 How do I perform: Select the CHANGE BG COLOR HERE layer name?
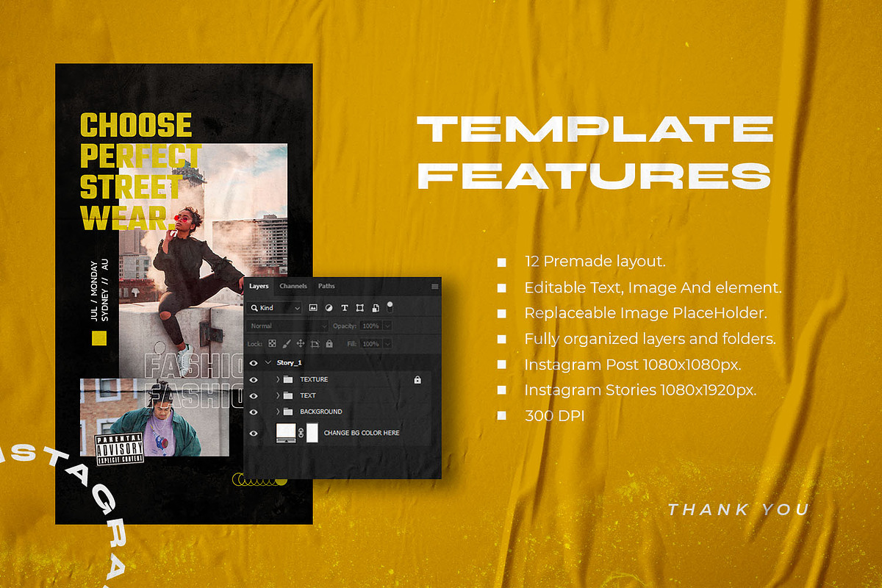pyautogui.click(x=362, y=433)
